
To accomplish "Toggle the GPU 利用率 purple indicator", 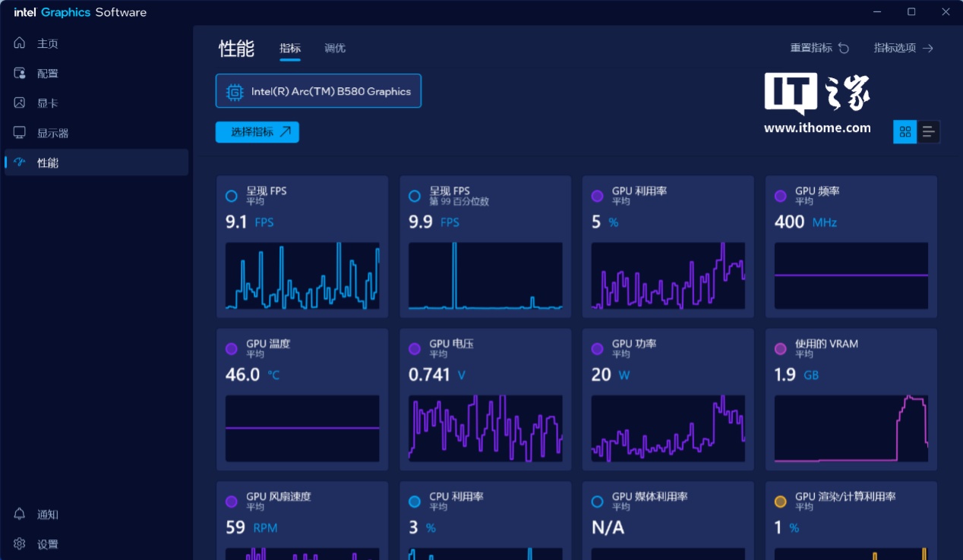I will tap(597, 196).
